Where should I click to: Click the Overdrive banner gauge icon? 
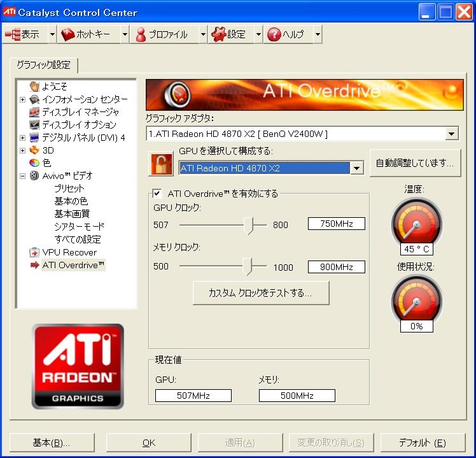point(178,94)
